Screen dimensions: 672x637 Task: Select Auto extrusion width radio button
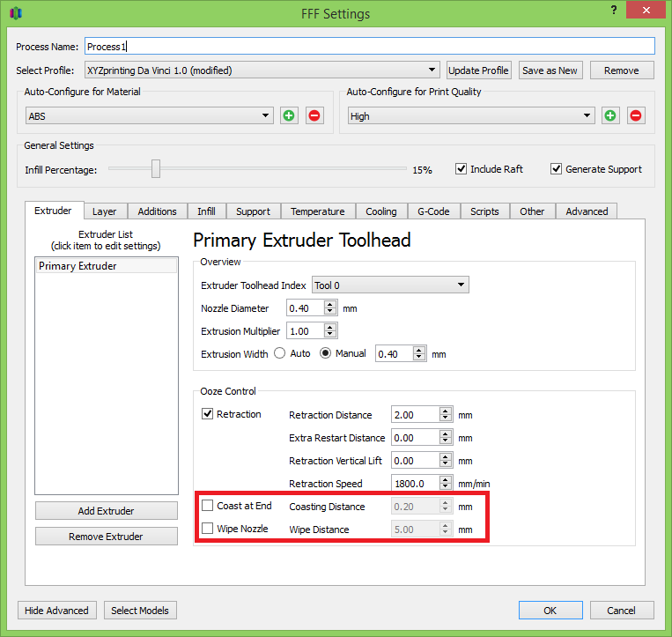[x=280, y=353]
